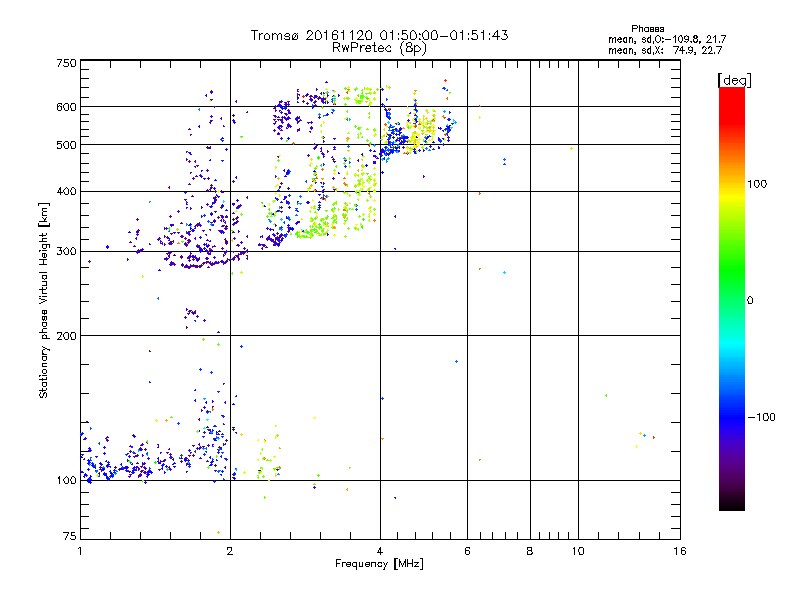Click the y-axis tick label '200'

(x=66, y=336)
